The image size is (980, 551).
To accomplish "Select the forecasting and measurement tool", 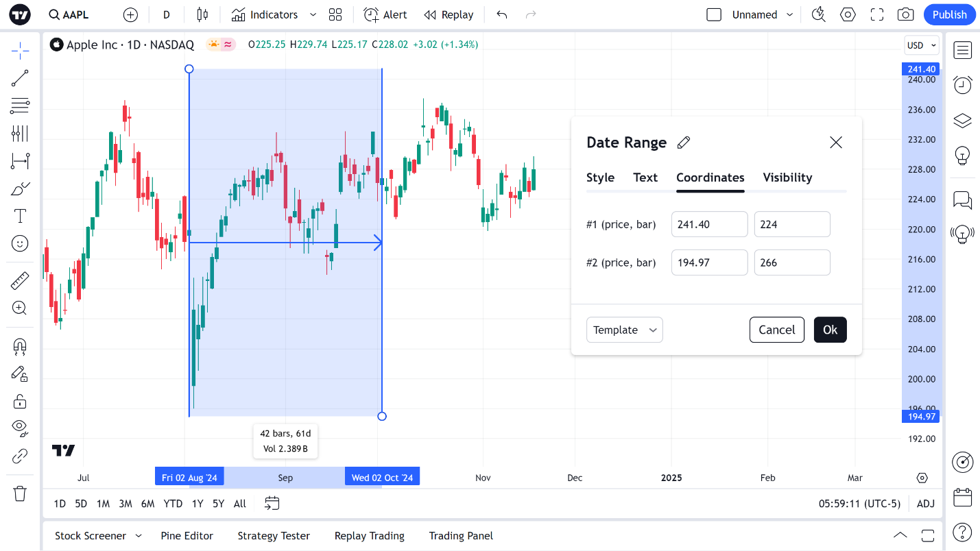I will (x=21, y=161).
